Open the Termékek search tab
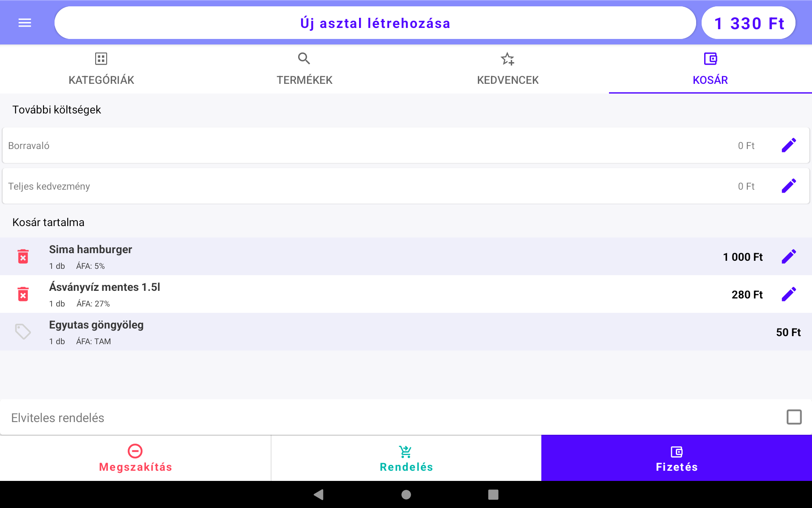The width and height of the screenshot is (812, 508). [x=304, y=69]
